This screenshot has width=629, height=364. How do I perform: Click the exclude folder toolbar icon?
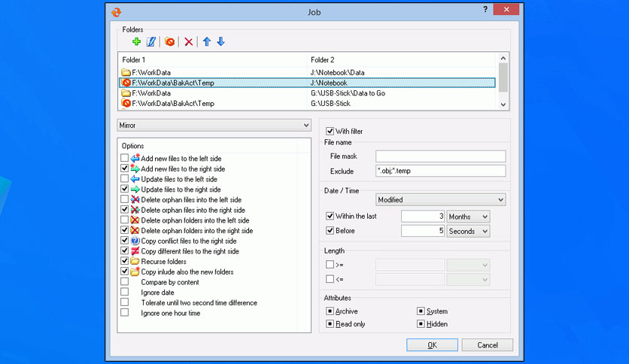[x=170, y=41]
